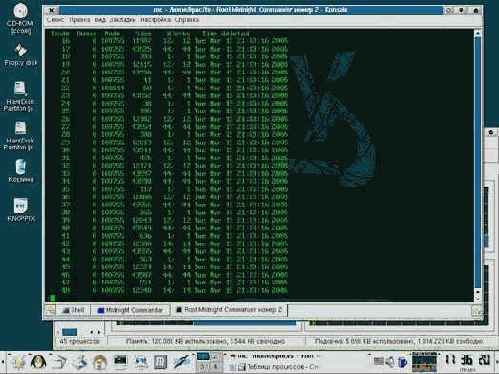Image resolution: width=499 pixels, height=374 pixels.
Task: Click the process count status text in background window
Action: tap(79, 341)
